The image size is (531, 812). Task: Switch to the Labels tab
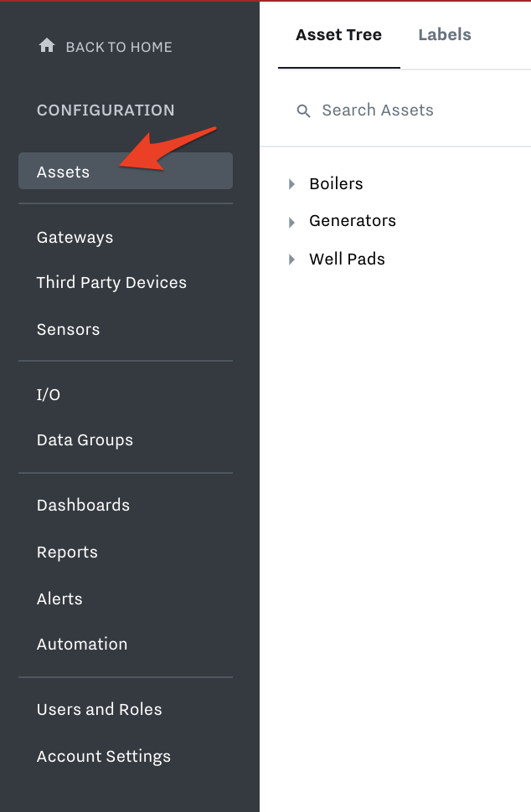(445, 34)
